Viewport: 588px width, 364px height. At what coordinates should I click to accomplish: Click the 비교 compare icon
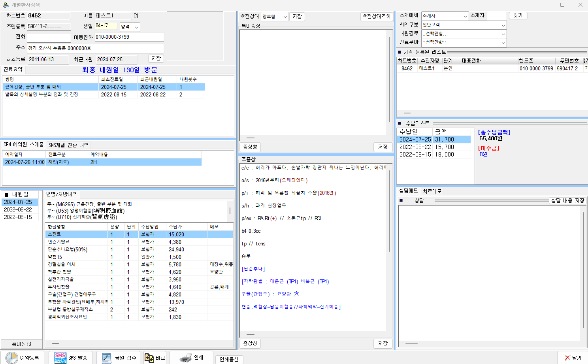click(149, 358)
